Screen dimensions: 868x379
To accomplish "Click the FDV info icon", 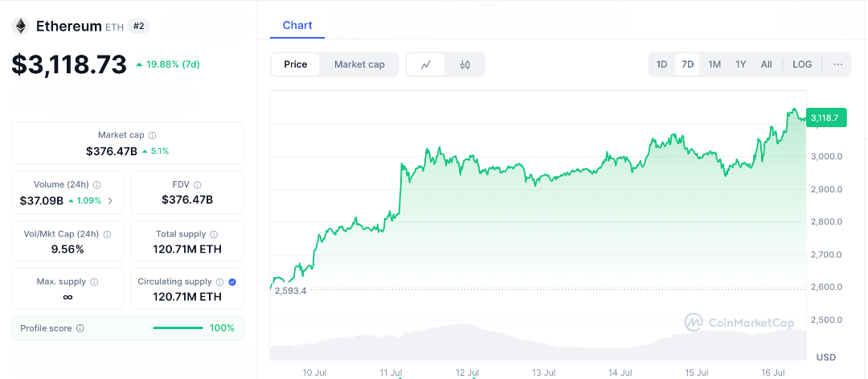I will 198,185.
